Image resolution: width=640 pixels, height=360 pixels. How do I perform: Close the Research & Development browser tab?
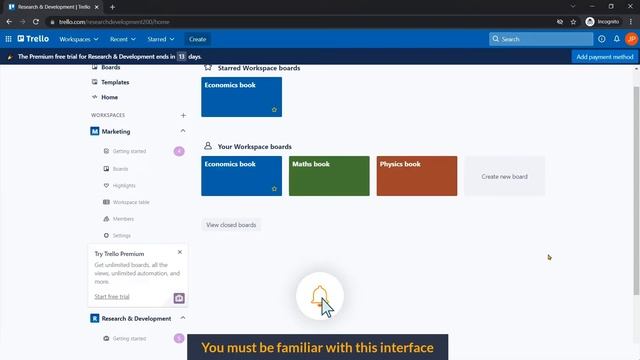(96, 7)
